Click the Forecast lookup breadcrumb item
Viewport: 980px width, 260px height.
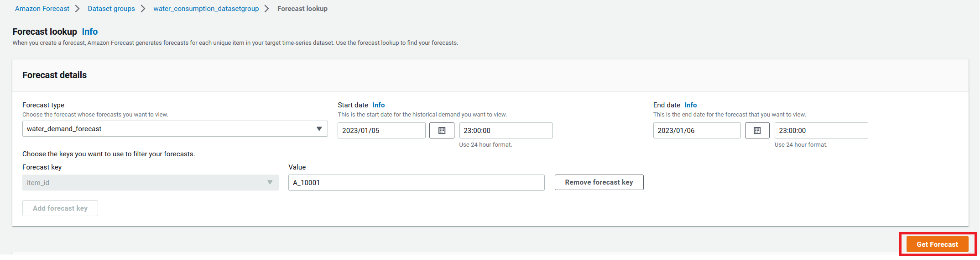tap(302, 9)
